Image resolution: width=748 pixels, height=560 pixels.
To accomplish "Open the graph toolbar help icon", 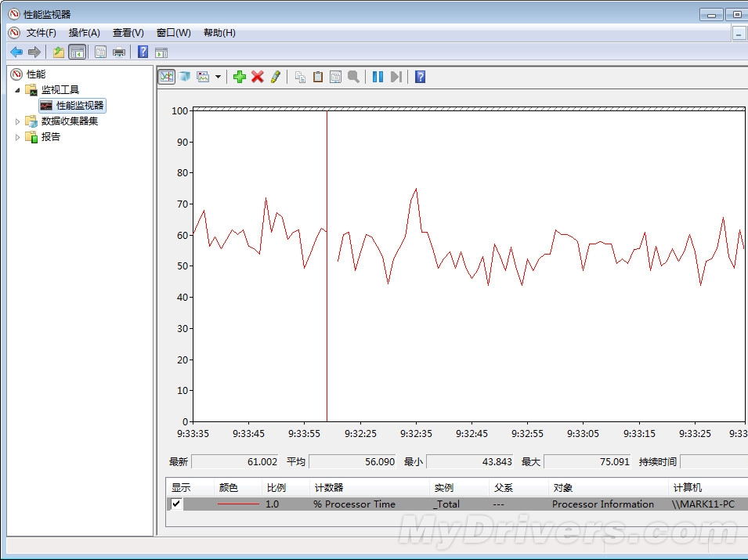I will click(x=420, y=77).
